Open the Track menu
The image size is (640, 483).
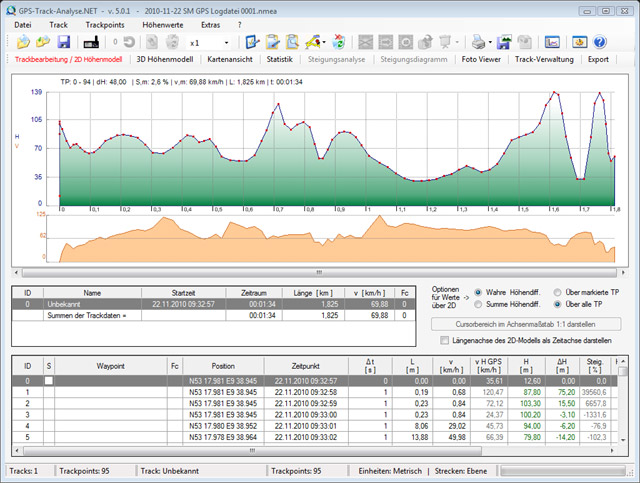(x=58, y=25)
